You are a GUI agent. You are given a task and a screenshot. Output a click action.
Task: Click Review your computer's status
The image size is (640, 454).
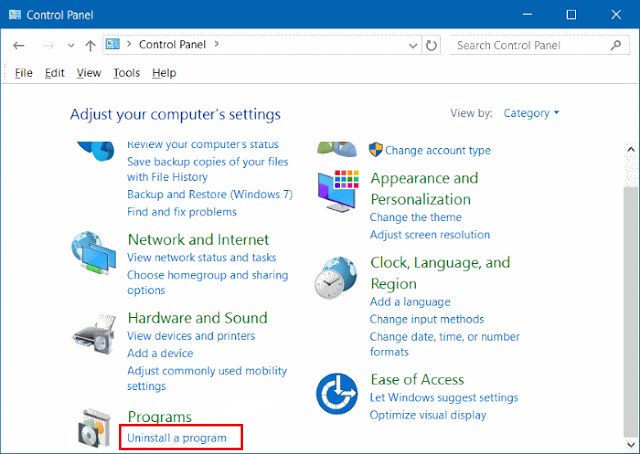coord(202,145)
